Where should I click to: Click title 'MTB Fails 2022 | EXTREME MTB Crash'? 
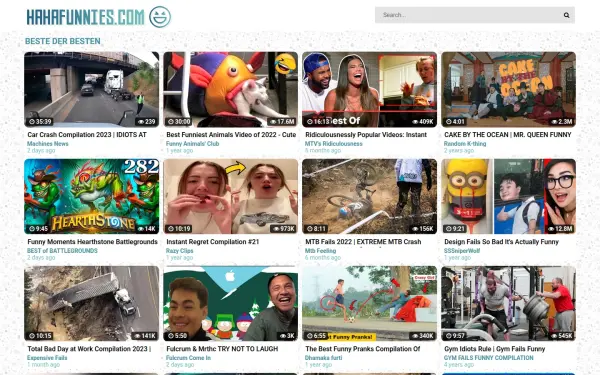point(363,242)
